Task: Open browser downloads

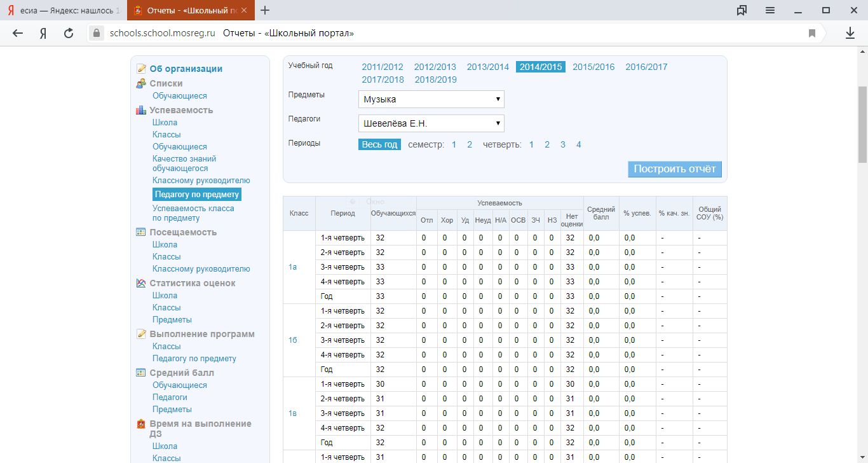Action: coord(850,33)
